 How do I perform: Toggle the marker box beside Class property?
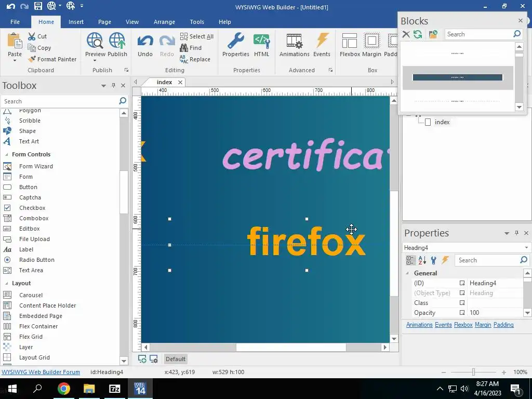click(462, 303)
